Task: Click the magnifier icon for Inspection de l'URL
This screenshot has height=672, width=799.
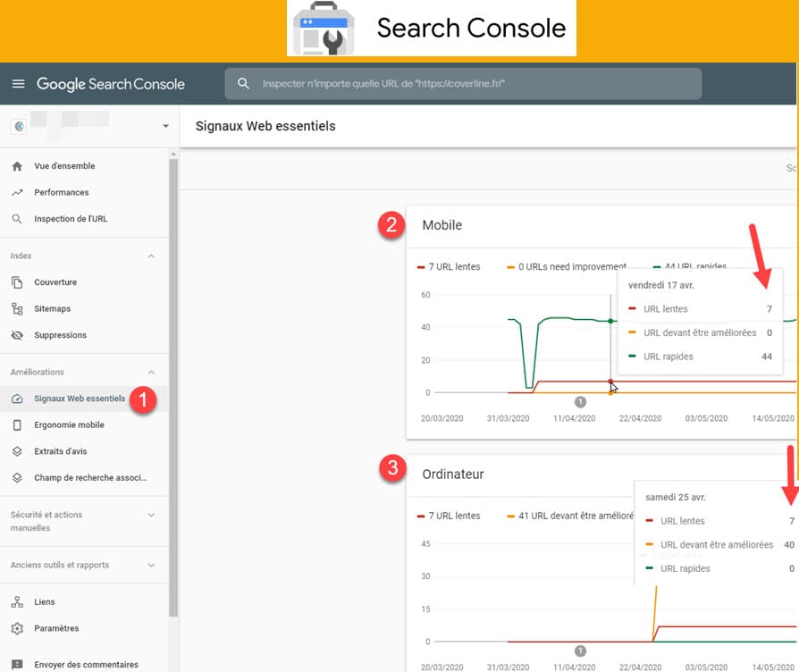Action: (x=17, y=219)
